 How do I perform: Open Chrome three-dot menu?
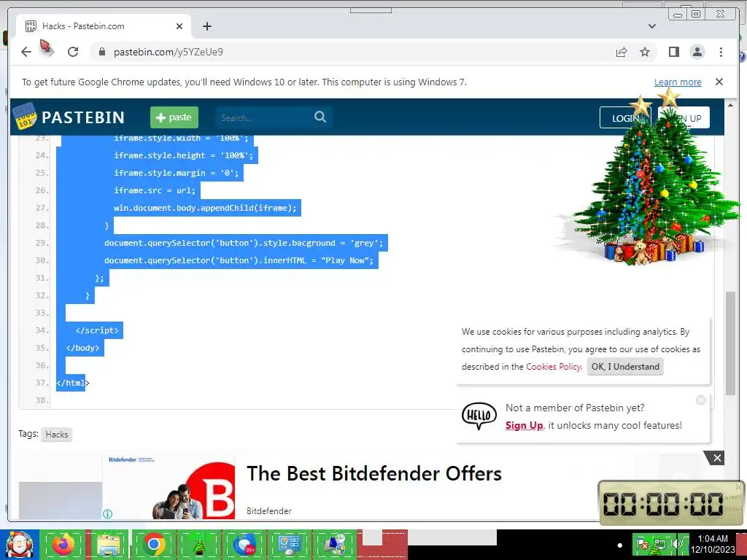[721, 52]
